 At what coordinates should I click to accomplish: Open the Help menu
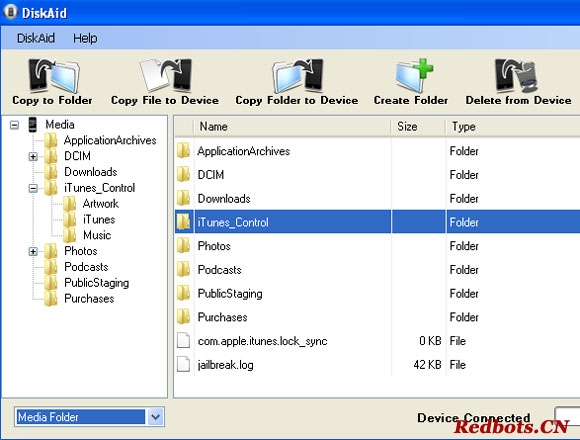[85, 38]
